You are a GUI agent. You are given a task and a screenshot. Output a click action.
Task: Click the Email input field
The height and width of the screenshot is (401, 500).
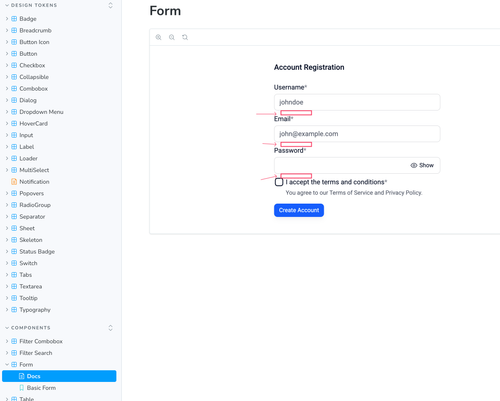pyautogui.click(x=357, y=134)
